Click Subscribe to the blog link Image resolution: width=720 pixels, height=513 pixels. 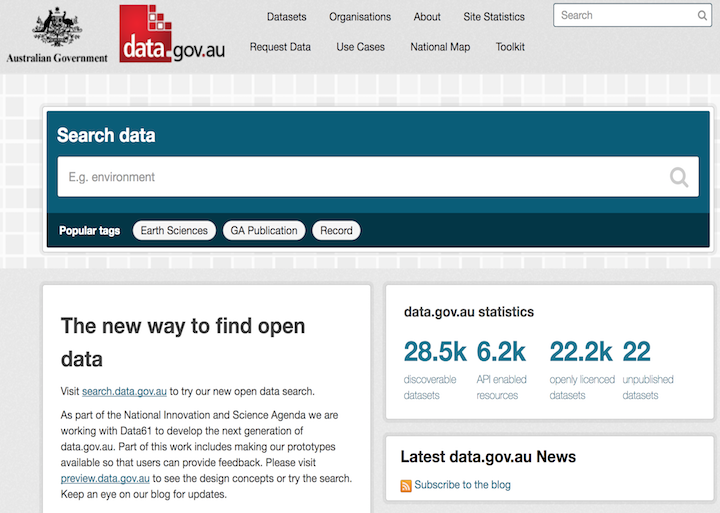coord(462,485)
